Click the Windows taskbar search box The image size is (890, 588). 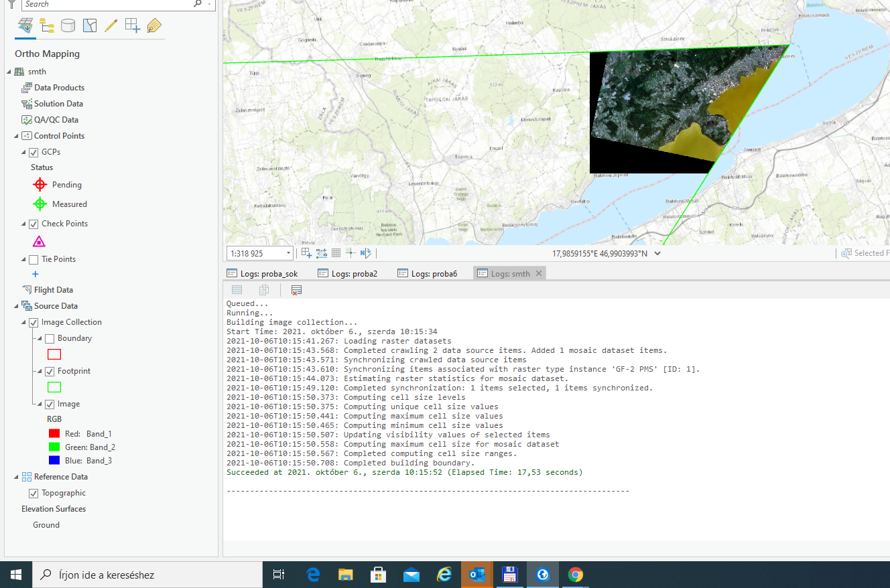147,575
